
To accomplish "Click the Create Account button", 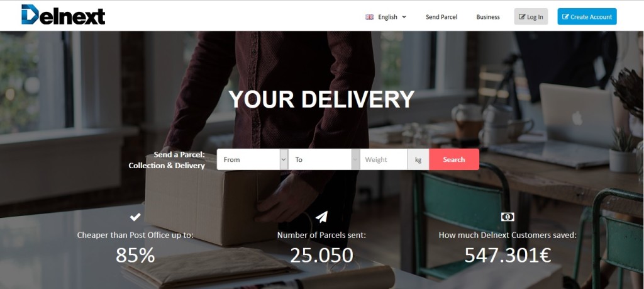I will [x=587, y=16].
